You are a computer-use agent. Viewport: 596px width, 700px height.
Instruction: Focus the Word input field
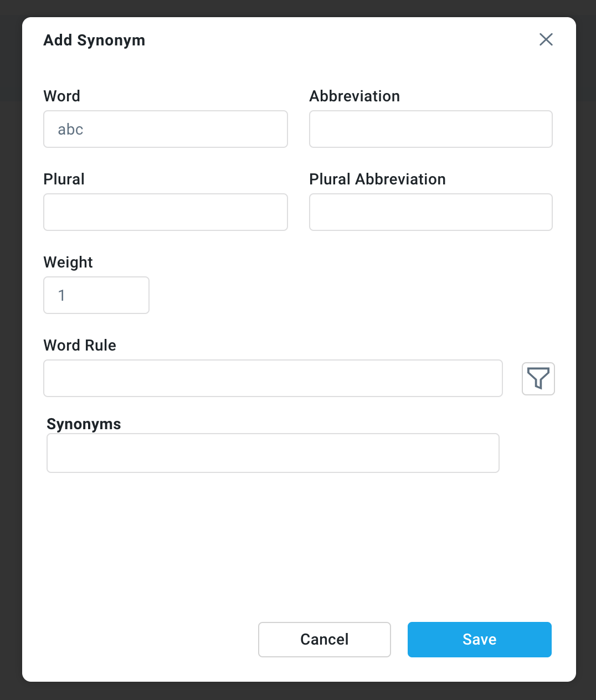pos(165,129)
